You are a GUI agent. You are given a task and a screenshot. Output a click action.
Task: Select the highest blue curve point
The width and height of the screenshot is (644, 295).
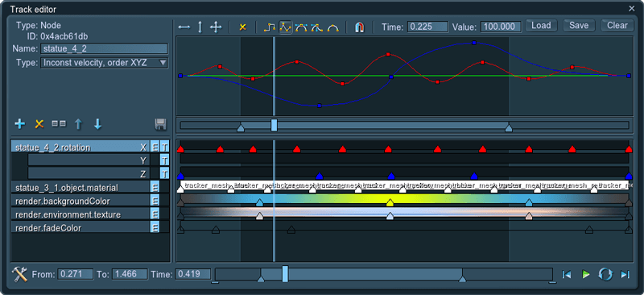474,43
